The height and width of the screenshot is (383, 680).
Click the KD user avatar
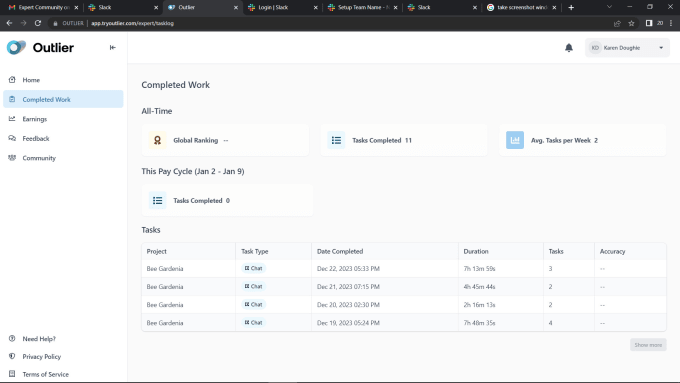[x=595, y=48]
